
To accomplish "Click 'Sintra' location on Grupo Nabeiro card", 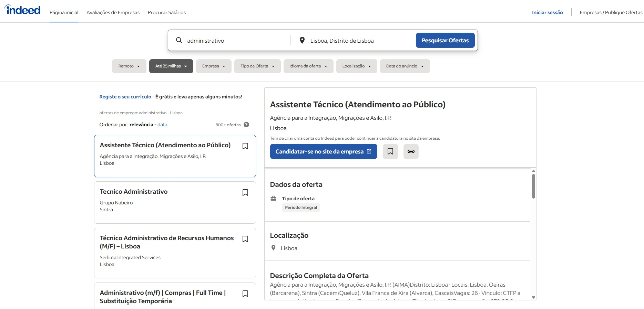I will pyautogui.click(x=106, y=210).
